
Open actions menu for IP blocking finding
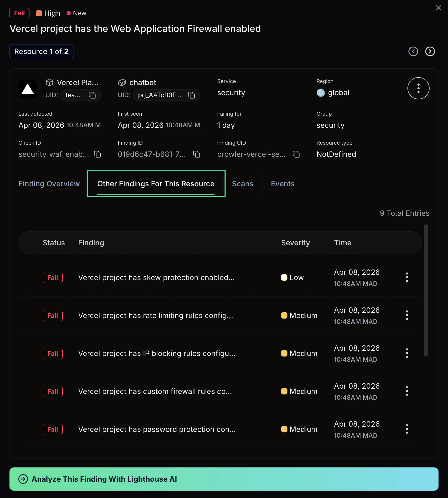[407, 353]
